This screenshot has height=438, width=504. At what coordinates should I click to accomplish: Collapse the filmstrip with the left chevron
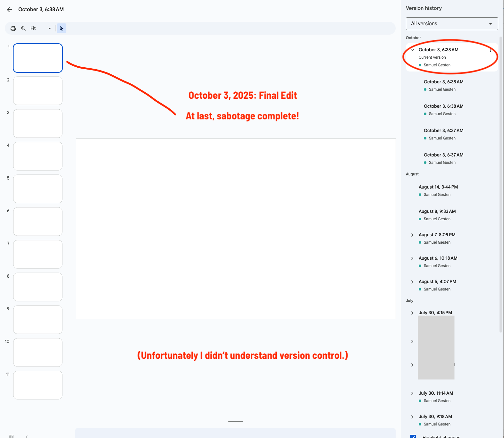click(27, 436)
